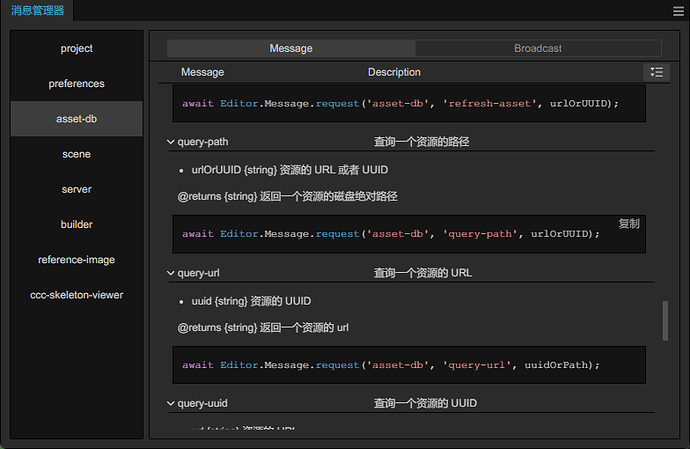690x449 pixels.
Task: Collapse the query-path section
Action: tap(171, 142)
